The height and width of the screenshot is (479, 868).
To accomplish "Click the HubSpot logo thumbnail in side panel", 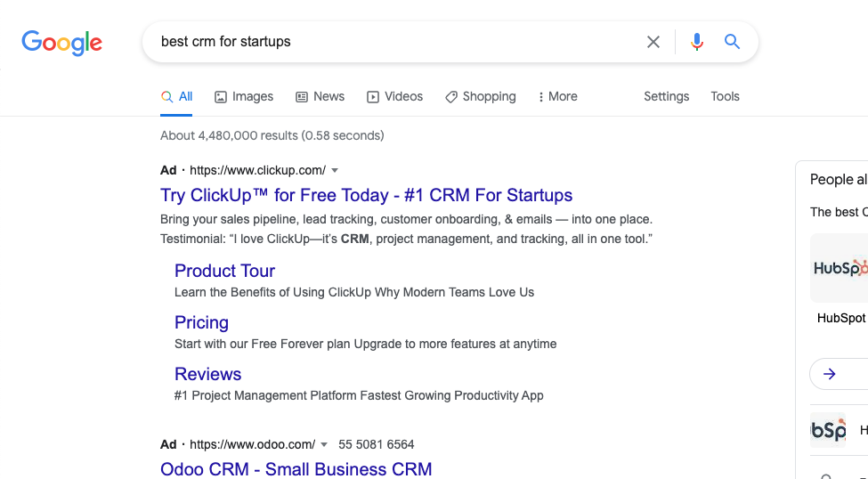I will coord(840,268).
